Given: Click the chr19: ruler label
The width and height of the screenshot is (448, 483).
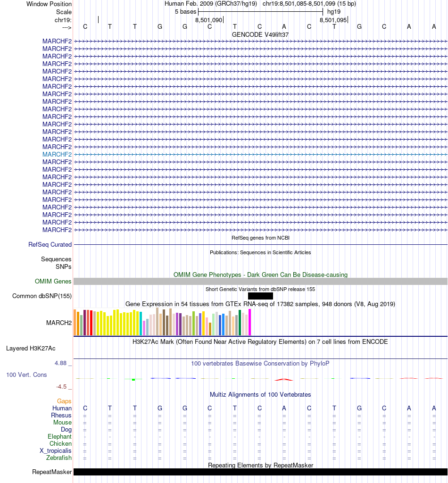Looking at the screenshot, I should point(63,20).
